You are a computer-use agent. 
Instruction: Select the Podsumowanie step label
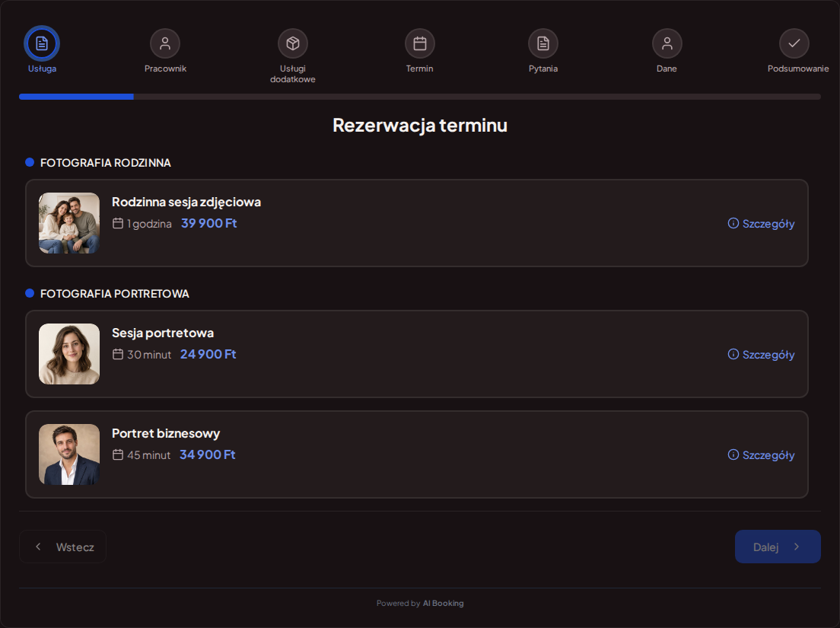798,69
